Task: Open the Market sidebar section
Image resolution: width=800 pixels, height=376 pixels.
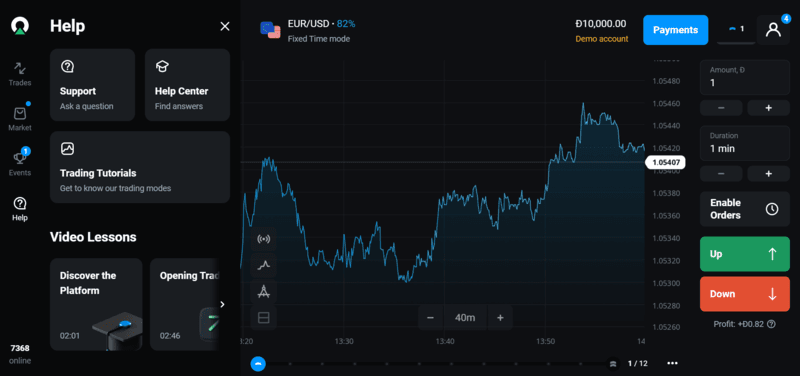Action: tap(20, 118)
